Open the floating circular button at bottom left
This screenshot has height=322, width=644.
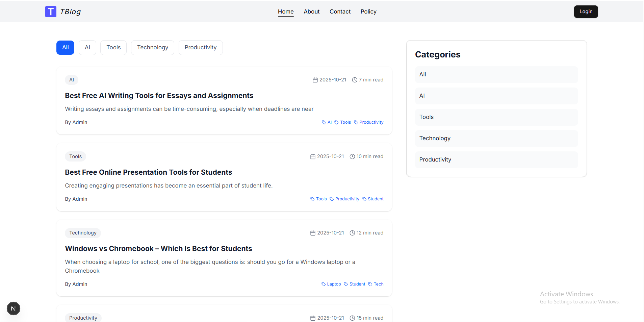pos(13,308)
